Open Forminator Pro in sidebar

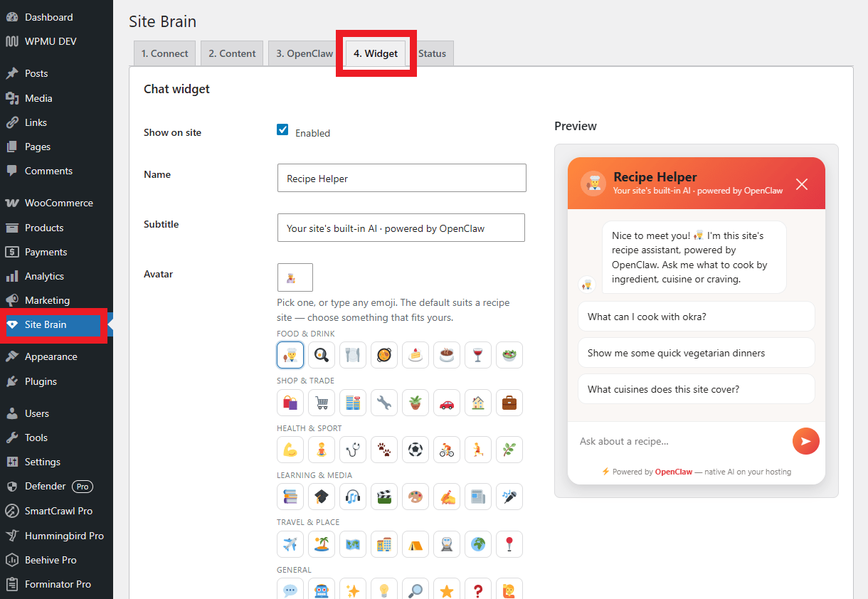pyautogui.click(x=56, y=584)
